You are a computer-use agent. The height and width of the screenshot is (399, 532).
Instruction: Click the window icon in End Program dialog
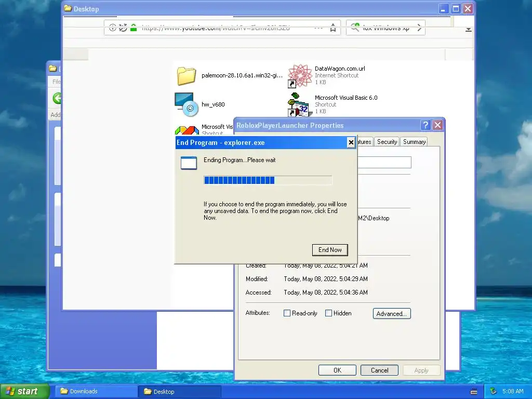tap(189, 163)
